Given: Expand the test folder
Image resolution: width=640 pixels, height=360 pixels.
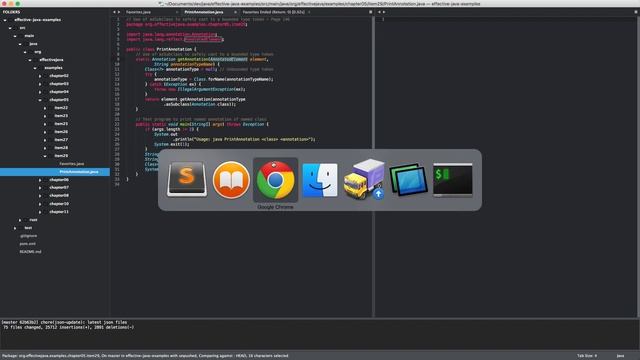Looking at the screenshot, I should click(15, 228).
